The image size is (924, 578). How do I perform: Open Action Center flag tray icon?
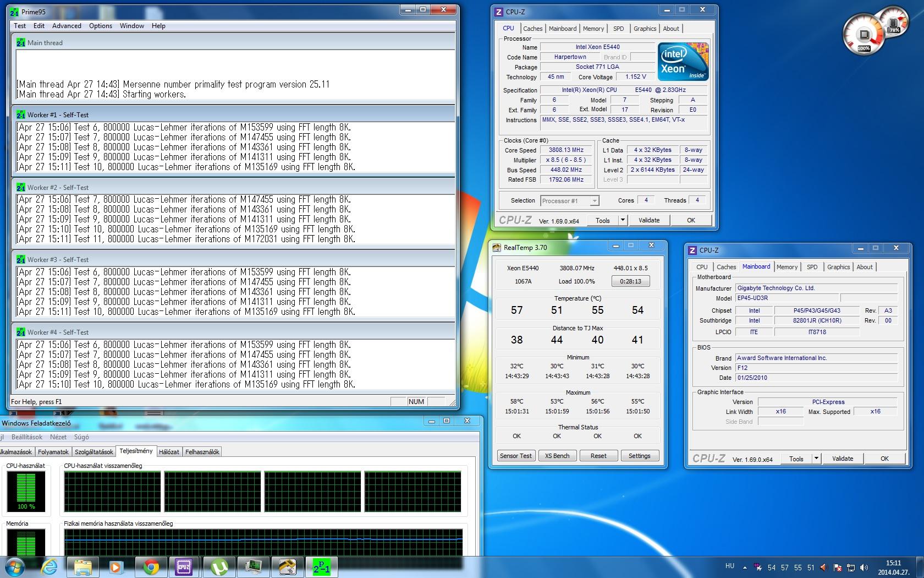(838, 568)
